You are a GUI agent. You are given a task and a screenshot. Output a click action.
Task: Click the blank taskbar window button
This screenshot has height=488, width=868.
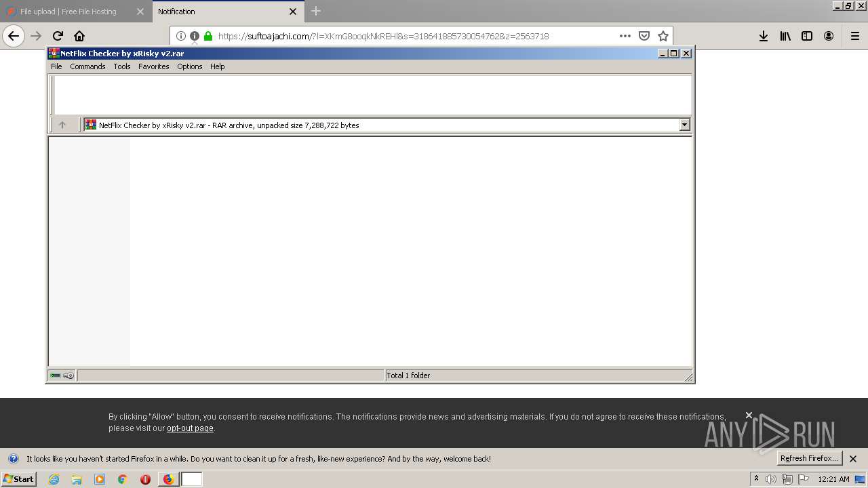[x=192, y=479]
